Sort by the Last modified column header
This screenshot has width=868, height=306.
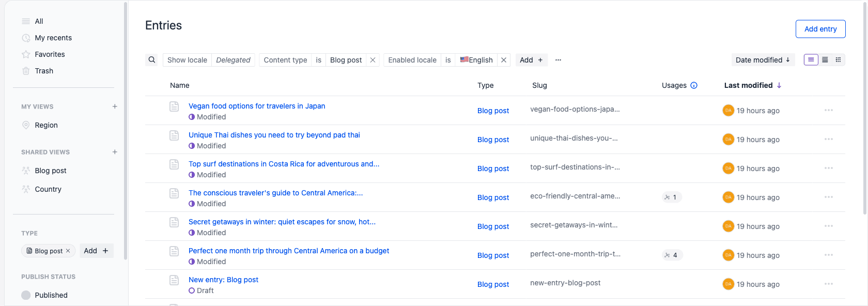[753, 85]
